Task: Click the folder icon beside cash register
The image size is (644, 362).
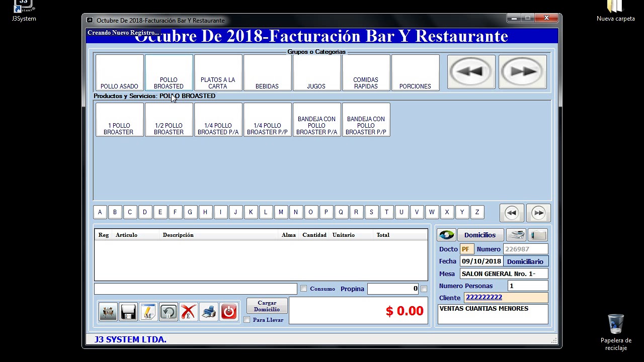Action: pos(538,235)
